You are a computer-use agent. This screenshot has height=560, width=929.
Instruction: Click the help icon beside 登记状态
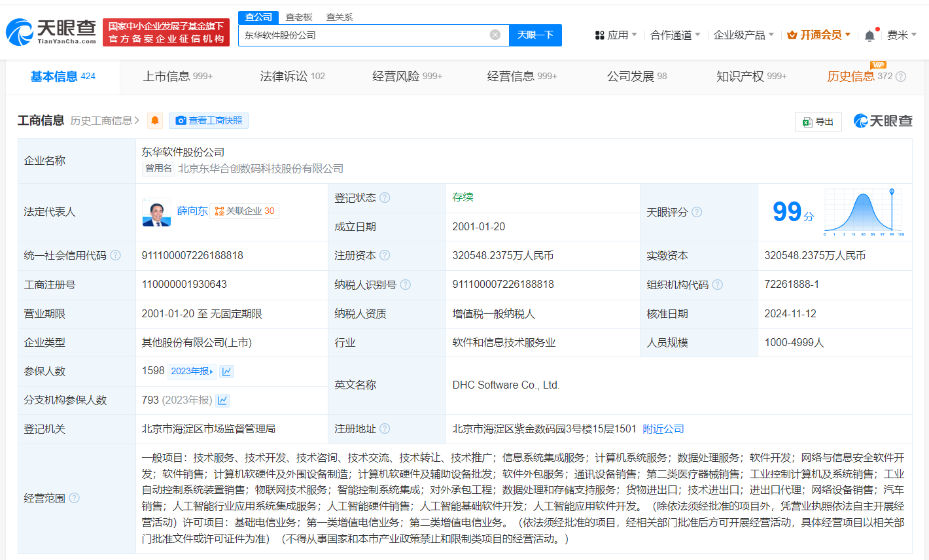385,198
